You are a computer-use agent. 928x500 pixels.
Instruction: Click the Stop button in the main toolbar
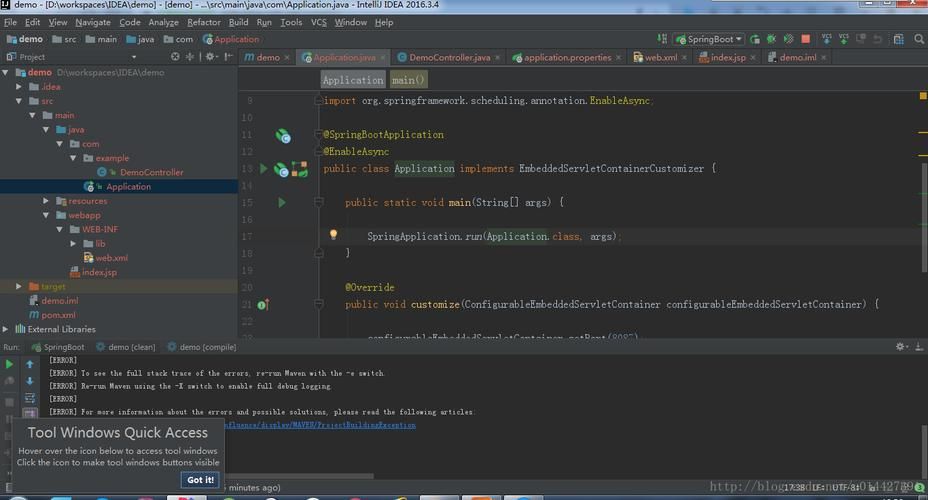805,39
